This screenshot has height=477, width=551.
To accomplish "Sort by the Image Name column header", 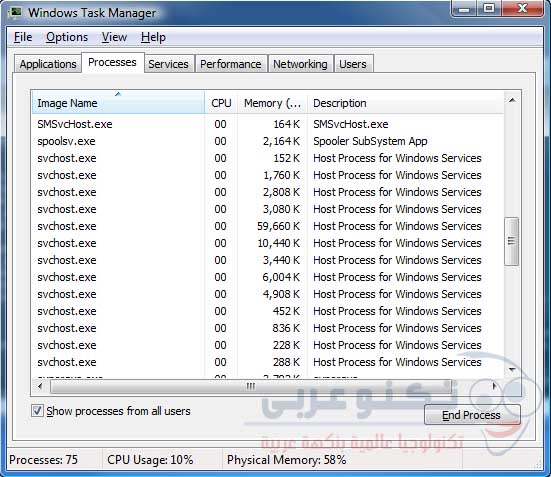I will [x=118, y=103].
